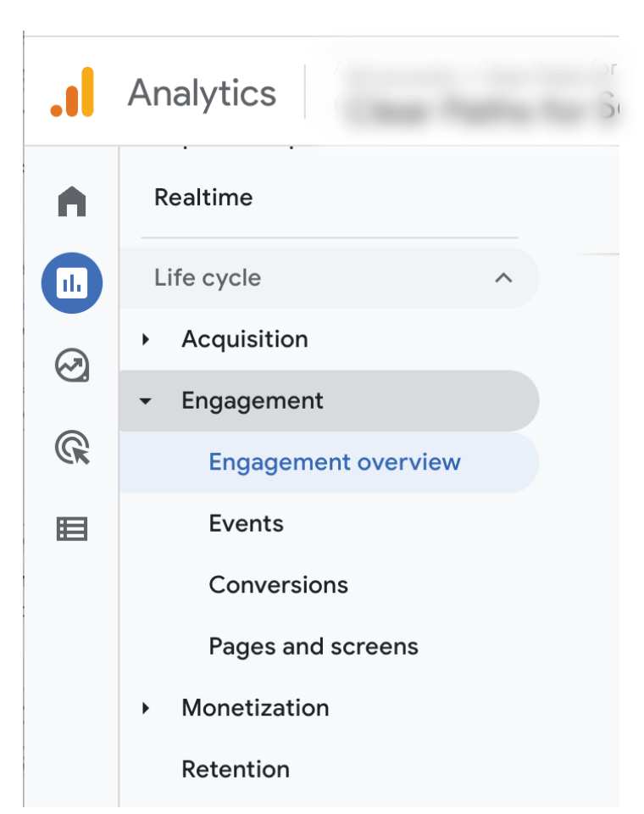Open the Explore icon in sidebar
This screenshot has width=644, height=814.
click(72, 365)
